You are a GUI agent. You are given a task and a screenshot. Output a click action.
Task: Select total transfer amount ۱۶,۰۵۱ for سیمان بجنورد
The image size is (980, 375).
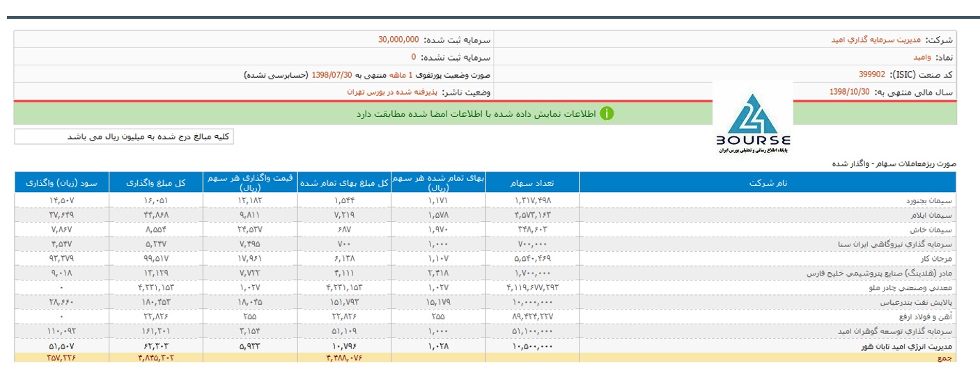coord(156,200)
